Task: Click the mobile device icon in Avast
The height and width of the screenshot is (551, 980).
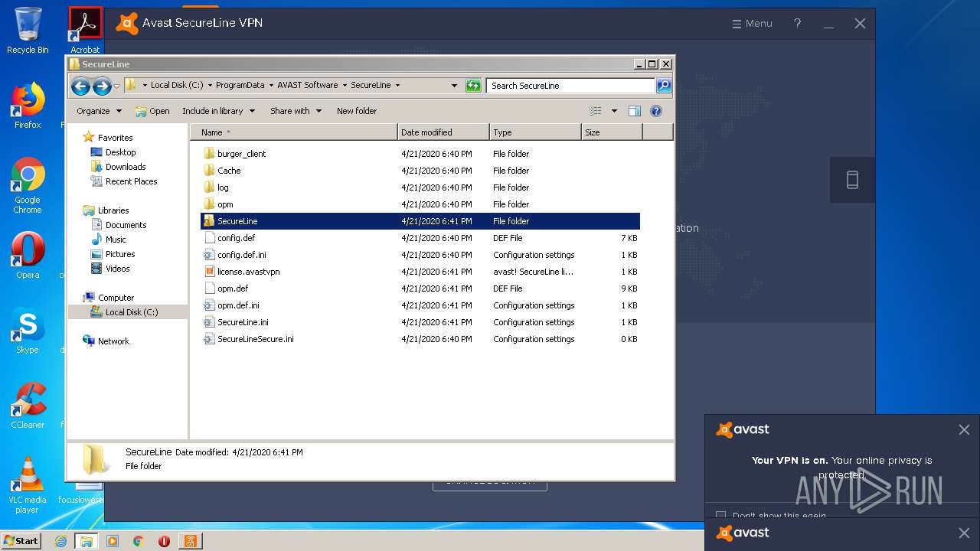Action: [852, 180]
